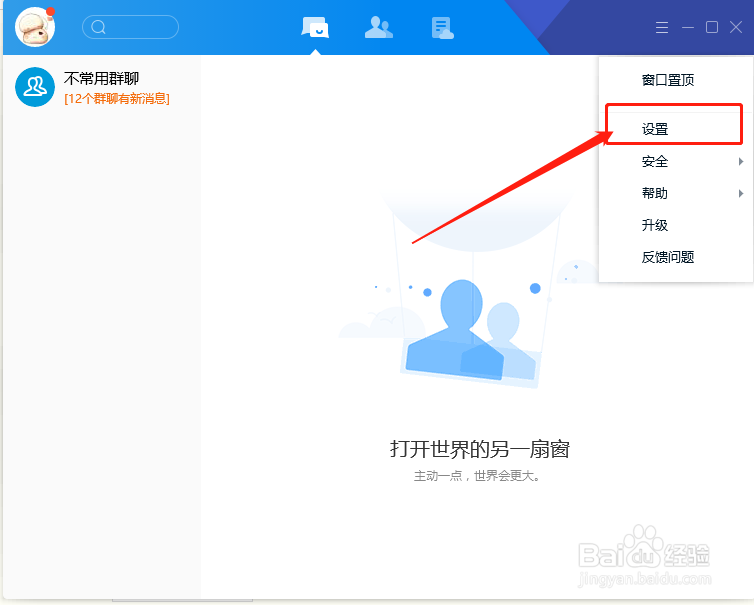Minimize the chat window
Screen dimensions: 754x605
point(688,27)
